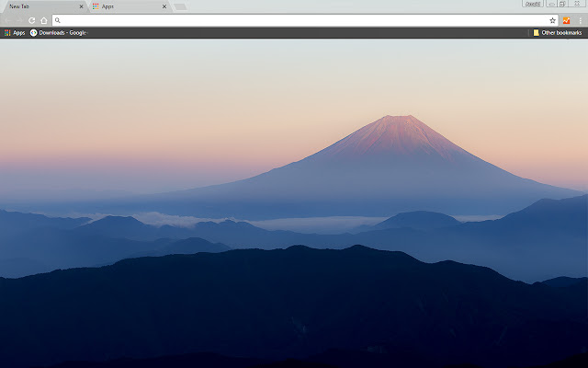Focus the address bar
The width and height of the screenshot is (588, 368).
pos(304,20)
